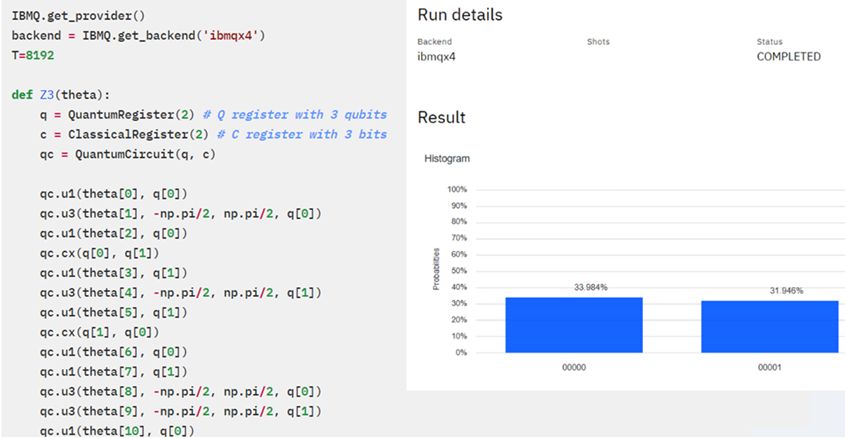Click the Probabilities y-axis label
Viewport: 845px width, 438px height.
[436, 270]
